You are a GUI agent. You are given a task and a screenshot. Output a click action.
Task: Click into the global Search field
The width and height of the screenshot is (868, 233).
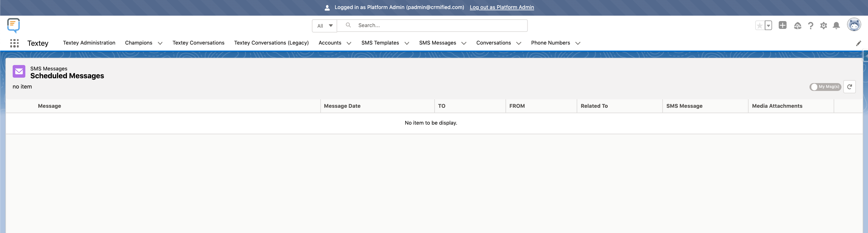pos(432,26)
